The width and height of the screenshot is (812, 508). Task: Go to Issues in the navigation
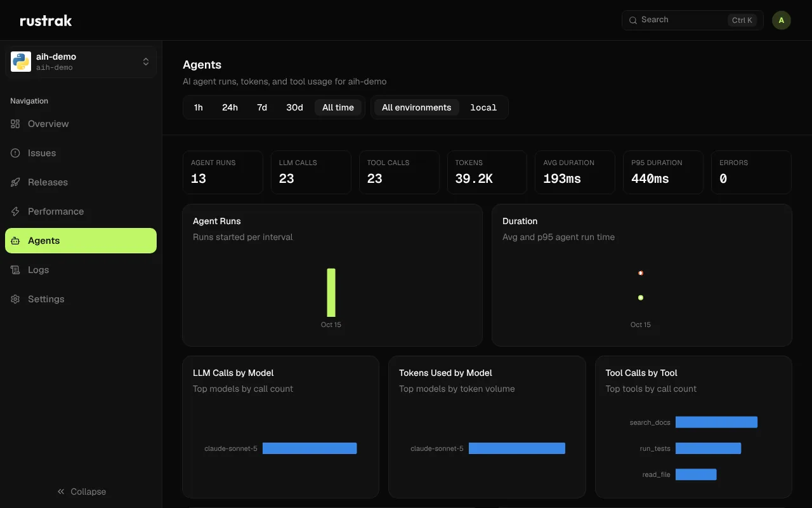[81, 153]
